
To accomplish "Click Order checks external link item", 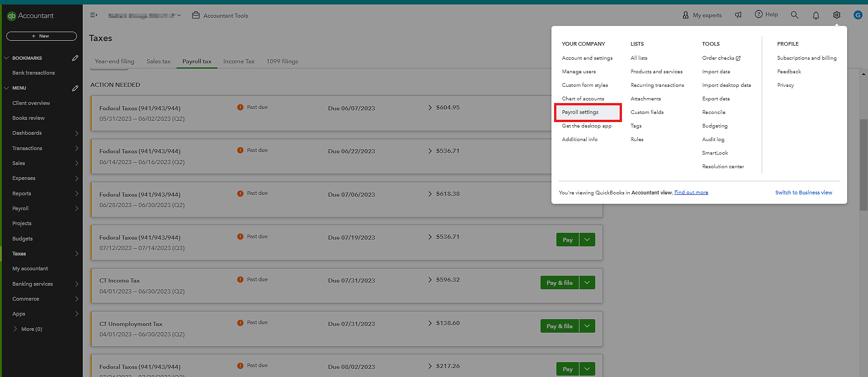I will click(721, 58).
